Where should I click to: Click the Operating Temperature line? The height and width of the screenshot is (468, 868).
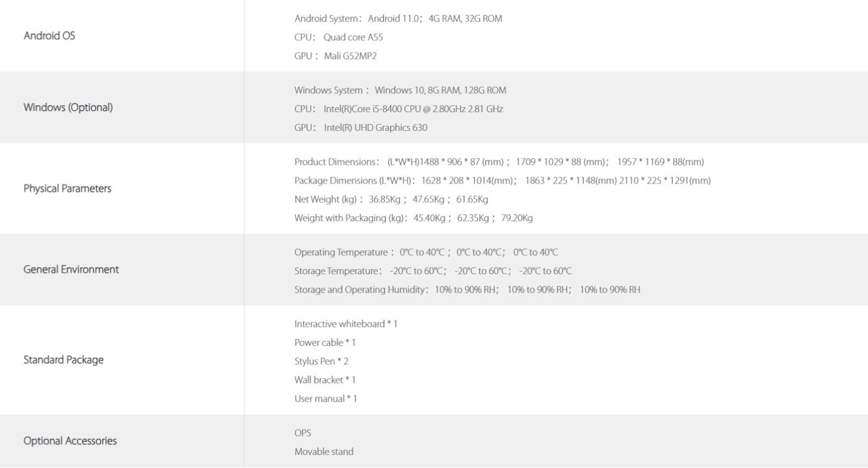click(427, 252)
